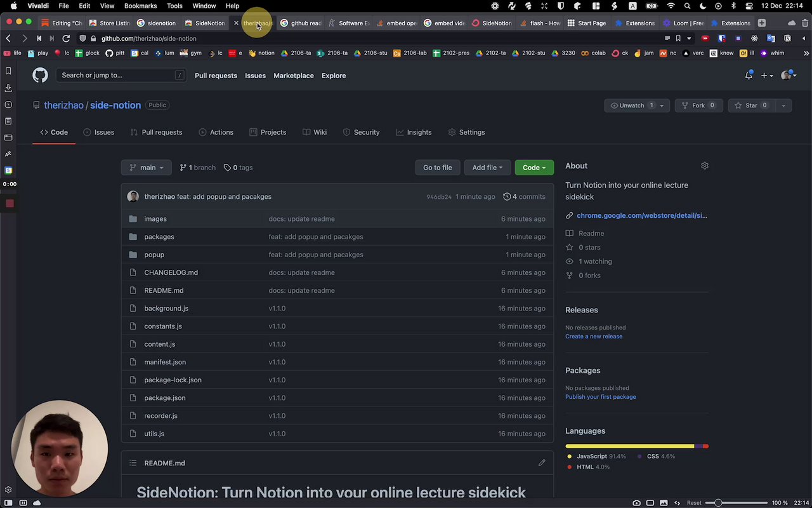Open the notifications bell
Viewport: 812px width, 508px height.
[749, 76]
